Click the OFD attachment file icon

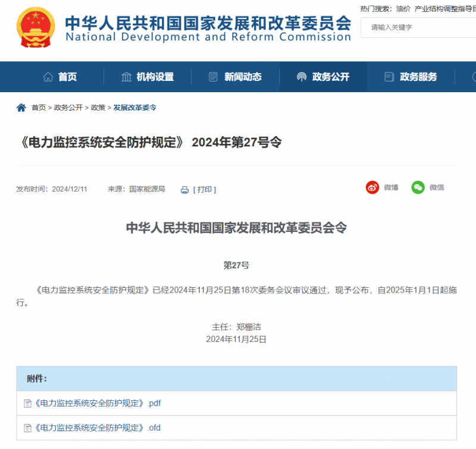27,428
